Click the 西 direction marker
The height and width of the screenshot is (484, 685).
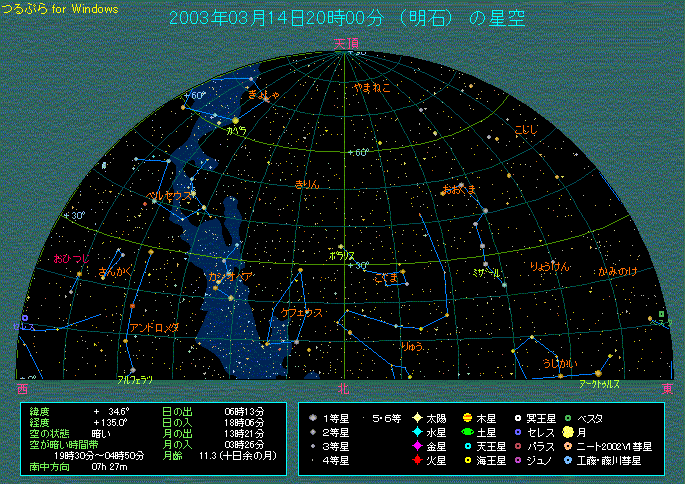22,388
